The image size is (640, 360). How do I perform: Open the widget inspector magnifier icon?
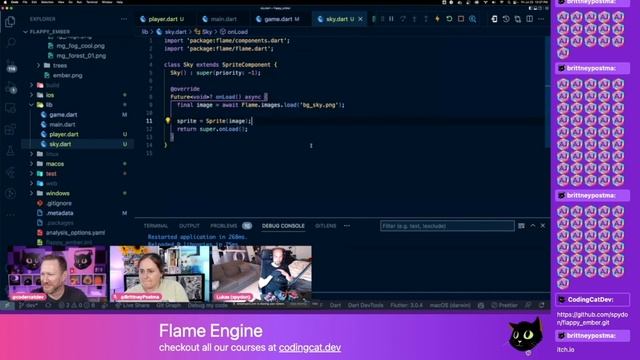[473, 19]
